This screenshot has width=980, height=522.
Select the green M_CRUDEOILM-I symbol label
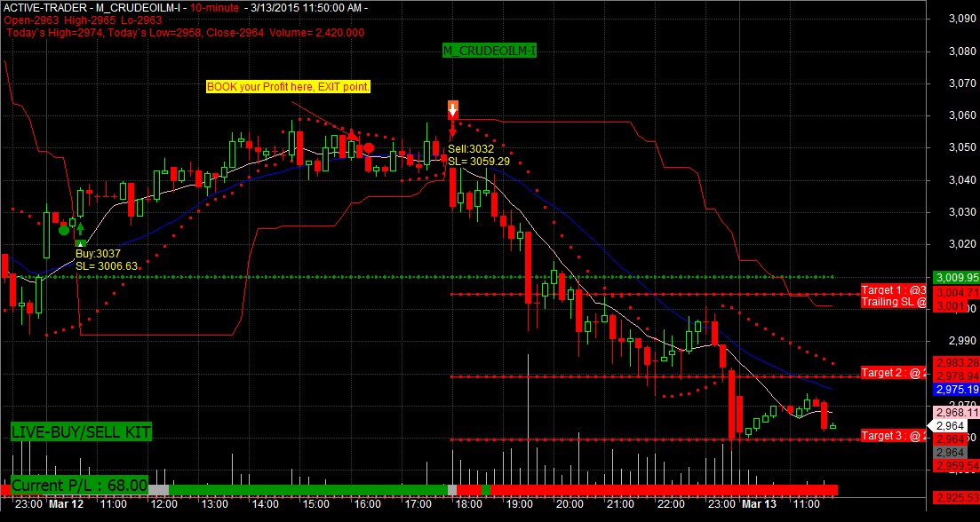(x=490, y=51)
